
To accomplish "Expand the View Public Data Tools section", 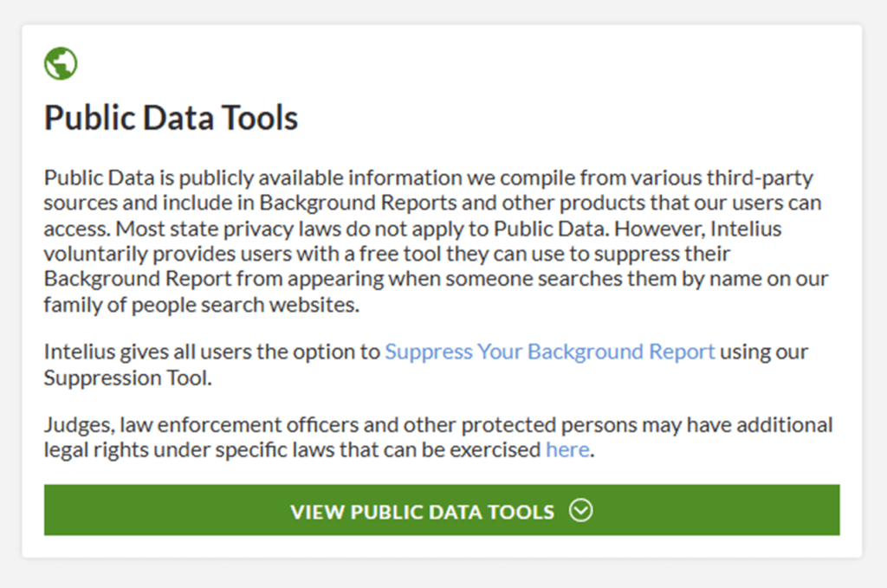I will (x=442, y=510).
